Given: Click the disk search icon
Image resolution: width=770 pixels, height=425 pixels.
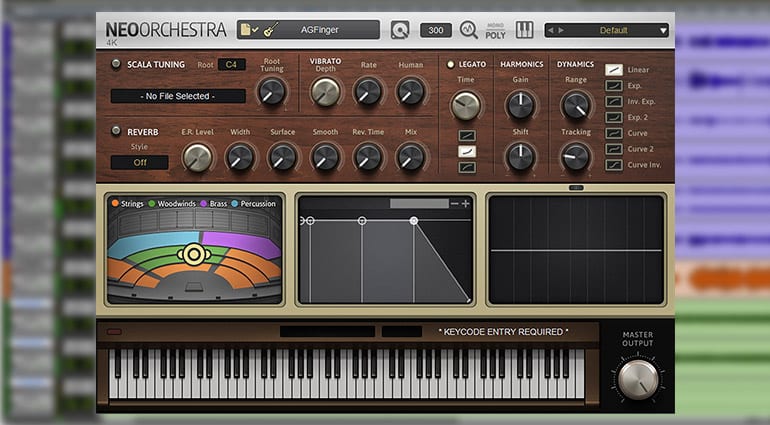Looking at the screenshot, I should [x=400, y=30].
